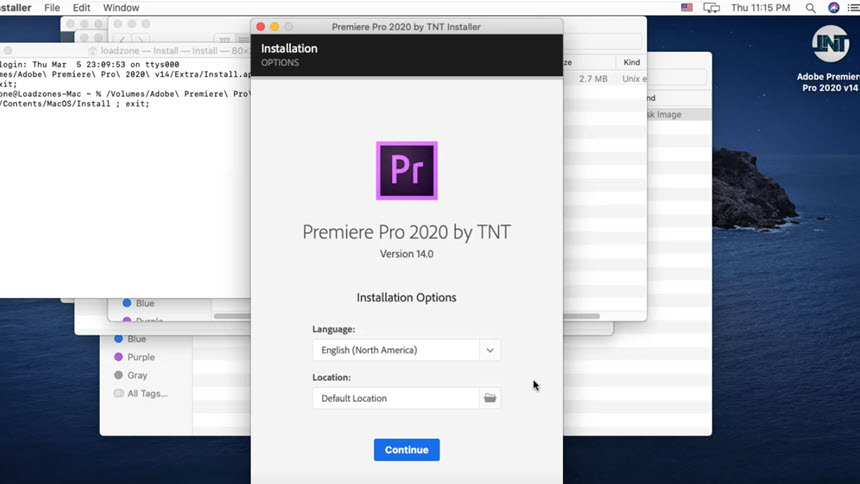This screenshot has width=860, height=484.
Task: Click the clock Thu 11:15 PM
Action: coord(760,8)
